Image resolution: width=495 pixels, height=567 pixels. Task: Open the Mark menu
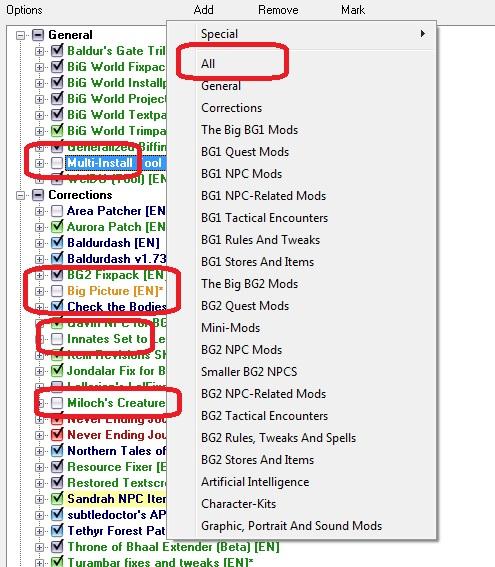(x=353, y=10)
